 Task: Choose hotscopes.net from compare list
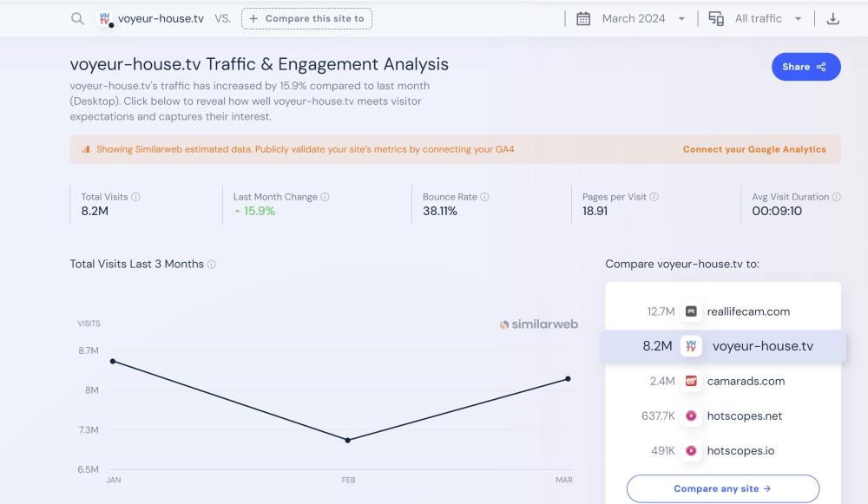[x=744, y=416]
